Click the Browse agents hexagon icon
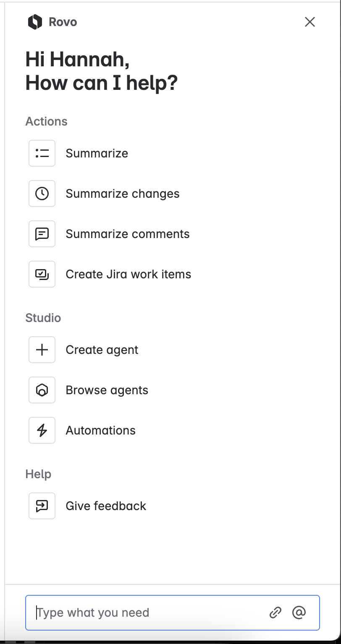This screenshot has height=644, width=341. pyautogui.click(x=42, y=390)
